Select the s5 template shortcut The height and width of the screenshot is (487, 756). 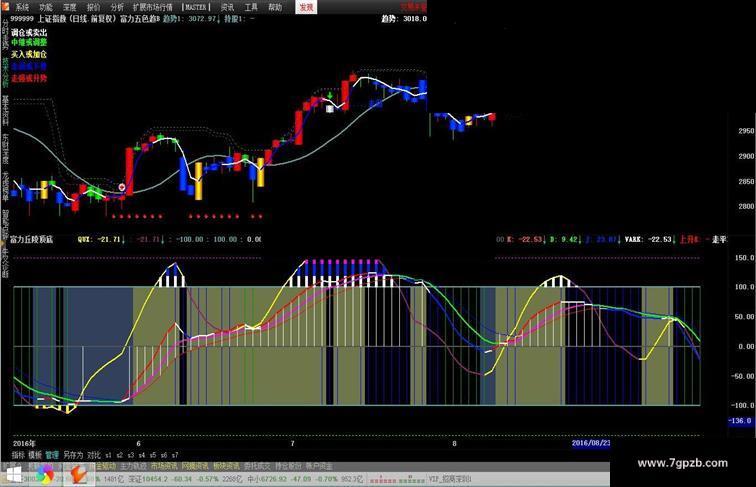click(153, 455)
